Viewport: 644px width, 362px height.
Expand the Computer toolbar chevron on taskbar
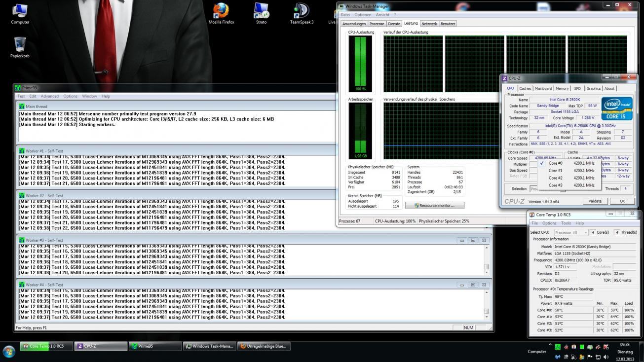tap(550, 345)
